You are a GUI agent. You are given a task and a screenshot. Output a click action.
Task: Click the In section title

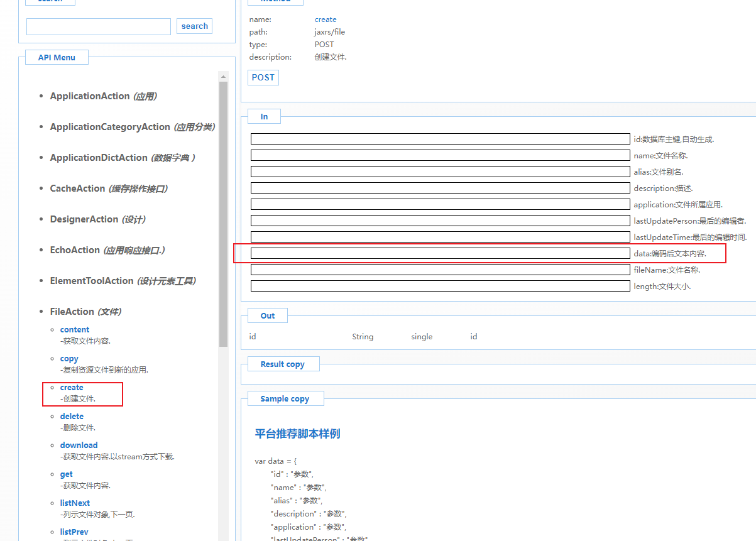click(264, 116)
